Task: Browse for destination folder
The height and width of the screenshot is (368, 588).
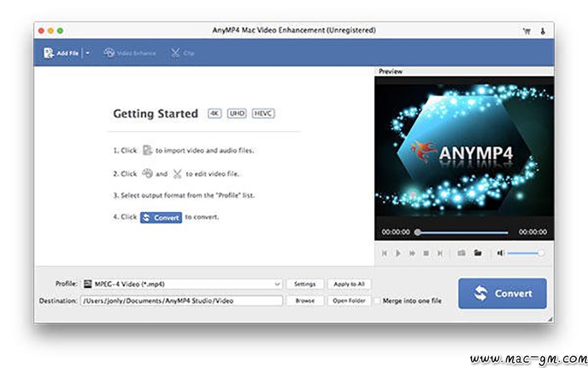Action: pyautogui.click(x=304, y=301)
